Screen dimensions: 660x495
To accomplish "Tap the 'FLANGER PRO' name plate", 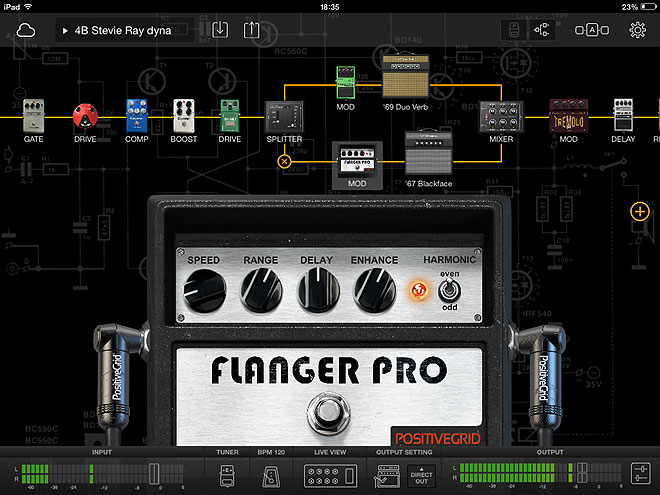I will 329,370.
